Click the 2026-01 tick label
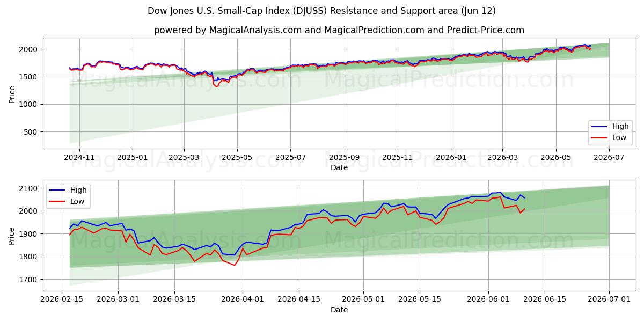This screenshot has width=644, height=322. tap(451, 157)
